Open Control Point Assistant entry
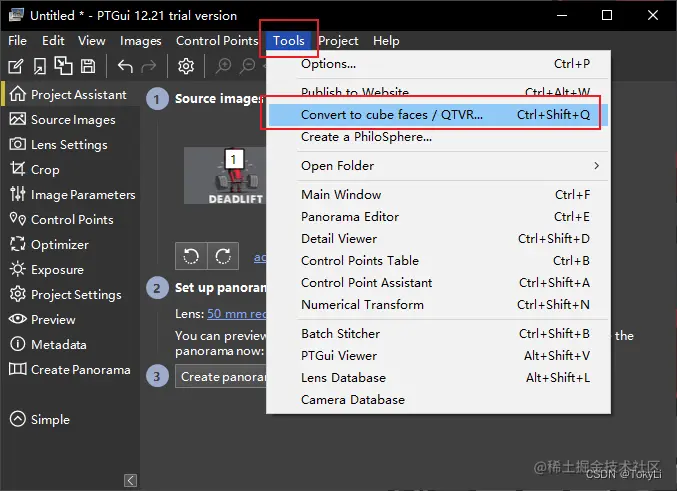Viewport: 677px width, 491px height. point(438,283)
